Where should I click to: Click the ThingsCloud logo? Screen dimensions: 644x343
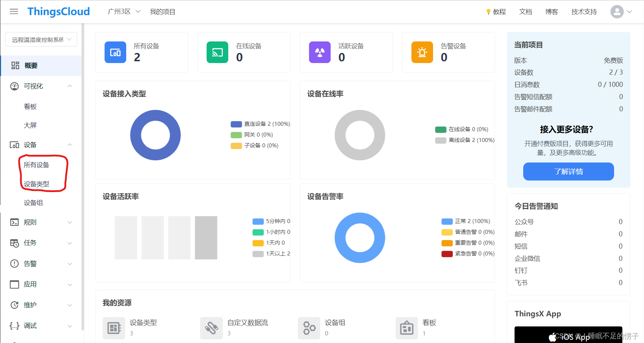coord(59,12)
